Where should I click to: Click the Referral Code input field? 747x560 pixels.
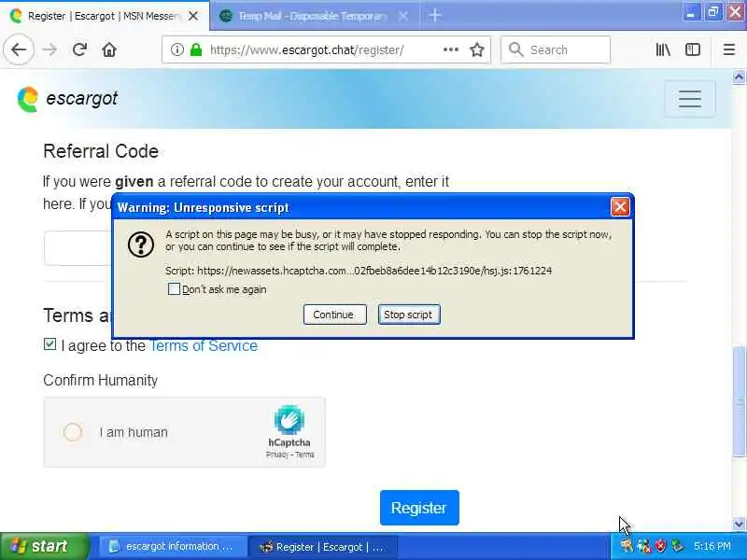(x=78, y=248)
